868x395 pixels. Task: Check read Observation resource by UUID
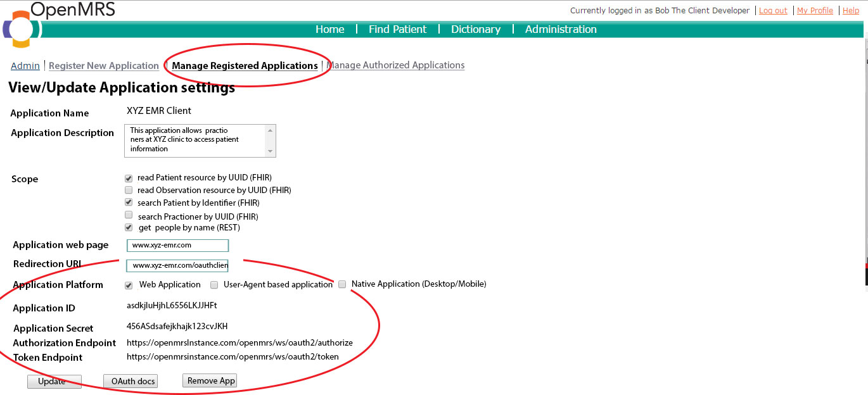tap(129, 190)
